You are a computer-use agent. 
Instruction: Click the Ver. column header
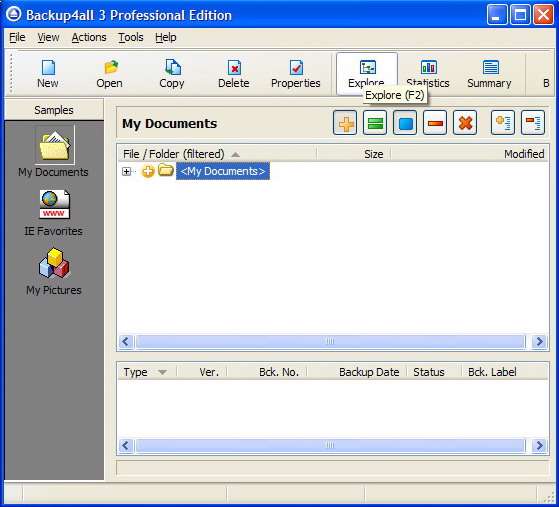(202, 372)
